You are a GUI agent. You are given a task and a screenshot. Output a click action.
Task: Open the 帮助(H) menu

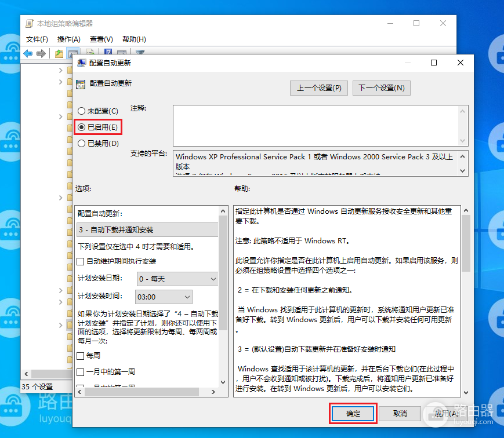[134, 39]
